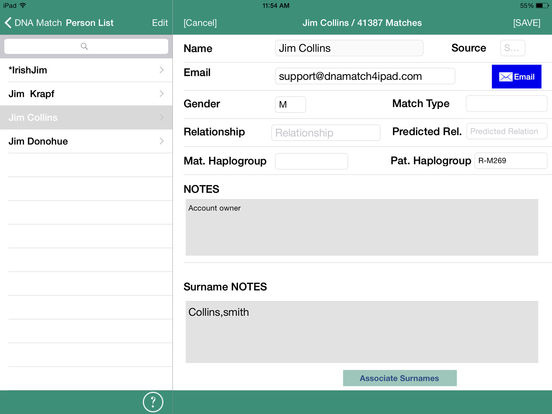Click the Email field label
The image size is (552, 414).
[x=197, y=73]
